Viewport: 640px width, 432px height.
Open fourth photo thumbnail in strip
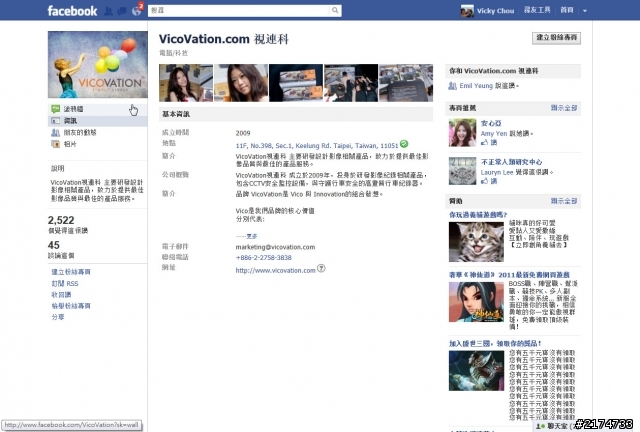351,83
